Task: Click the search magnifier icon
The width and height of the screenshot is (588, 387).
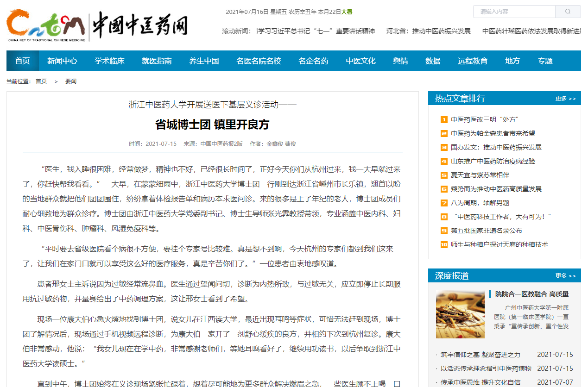Action: click(568, 12)
